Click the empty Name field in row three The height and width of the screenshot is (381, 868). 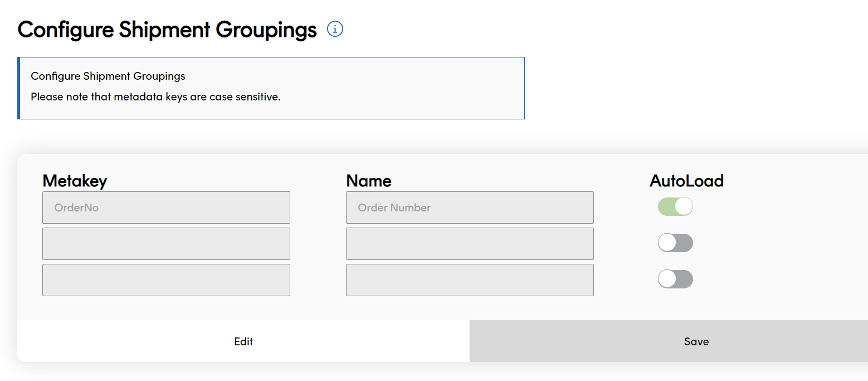click(x=470, y=279)
